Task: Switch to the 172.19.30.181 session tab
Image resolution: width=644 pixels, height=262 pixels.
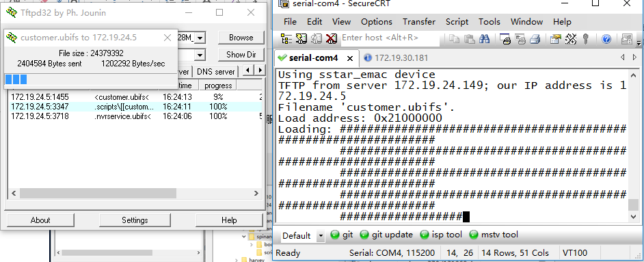Action: point(396,58)
